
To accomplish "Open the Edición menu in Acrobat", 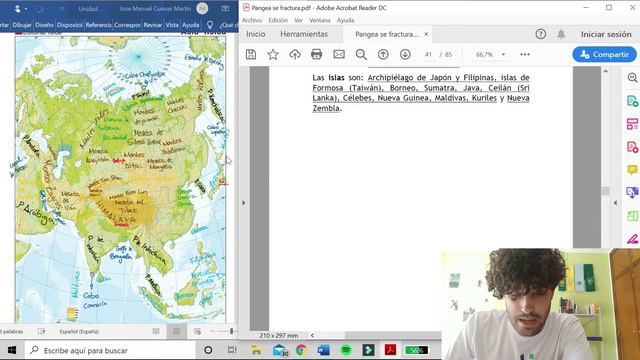I will click(278, 20).
